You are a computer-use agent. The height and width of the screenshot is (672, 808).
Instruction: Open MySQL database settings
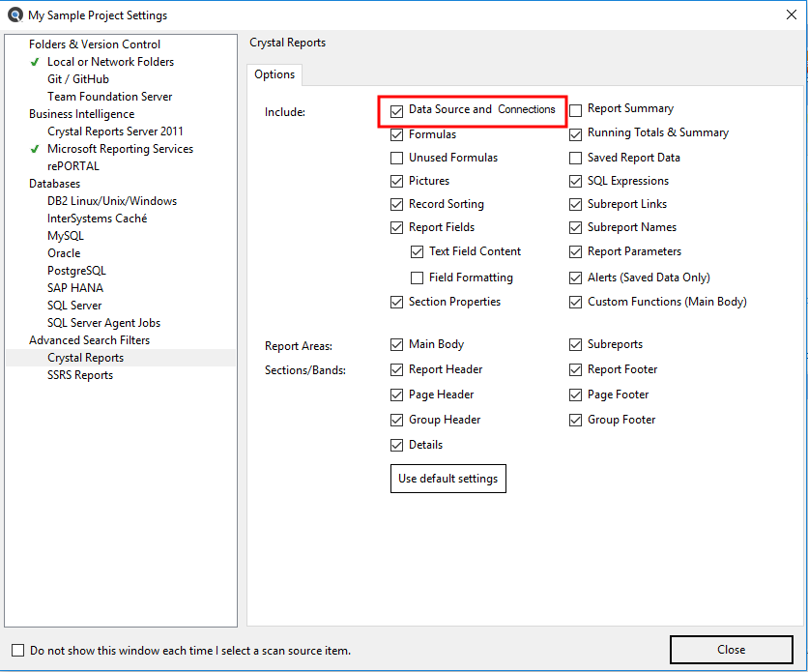[x=66, y=236]
